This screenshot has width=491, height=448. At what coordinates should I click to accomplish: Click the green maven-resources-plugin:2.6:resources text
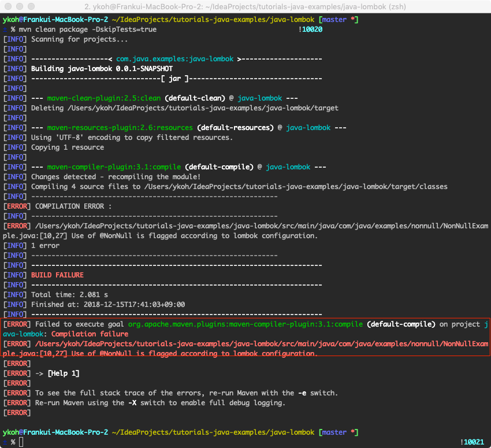pos(119,128)
